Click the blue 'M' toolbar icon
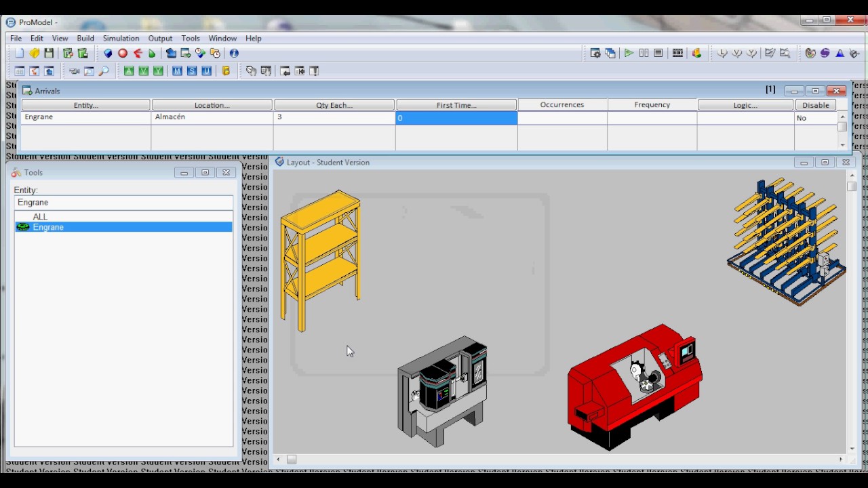The image size is (868, 488). [x=177, y=70]
